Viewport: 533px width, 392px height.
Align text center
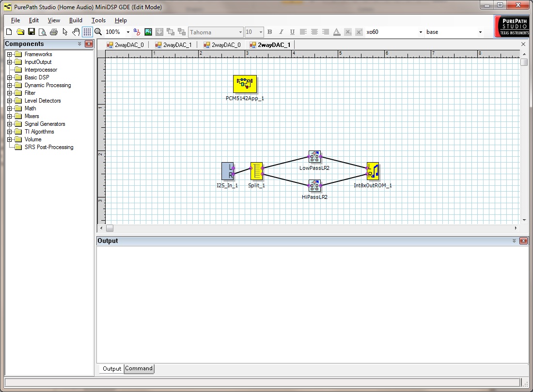click(314, 32)
